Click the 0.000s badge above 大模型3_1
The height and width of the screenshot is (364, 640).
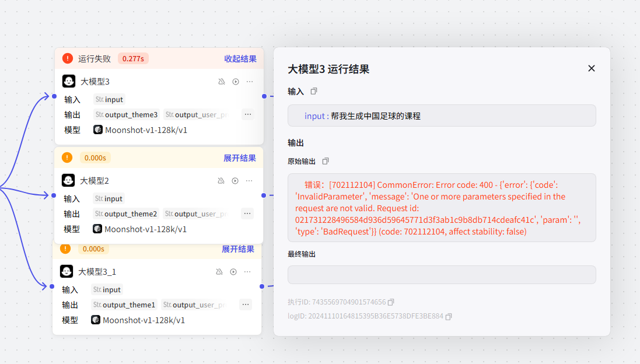pyautogui.click(x=93, y=249)
